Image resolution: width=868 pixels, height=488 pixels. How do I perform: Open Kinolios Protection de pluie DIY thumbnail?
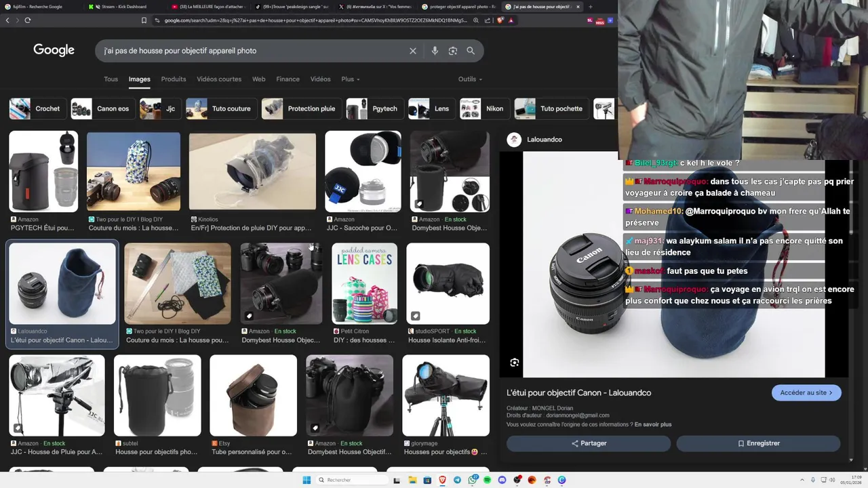tap(252, 171)
